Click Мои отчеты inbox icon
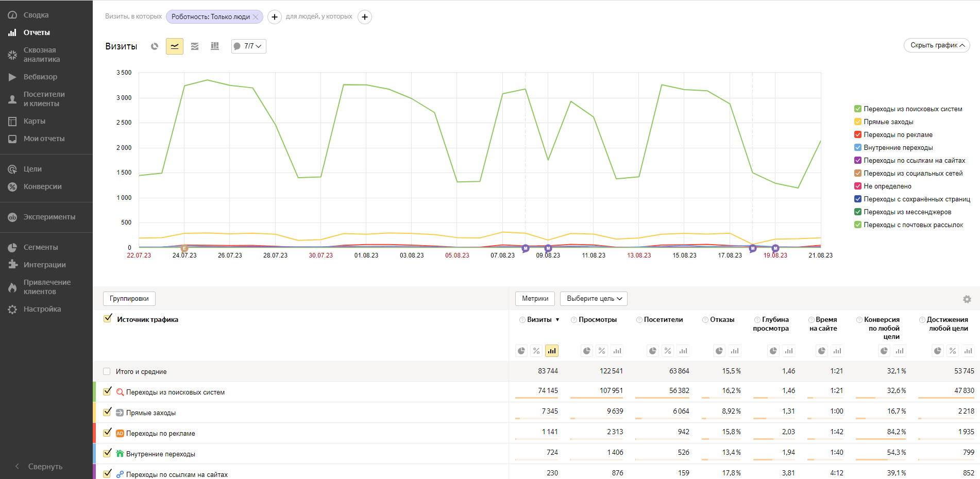 point(12,139)
